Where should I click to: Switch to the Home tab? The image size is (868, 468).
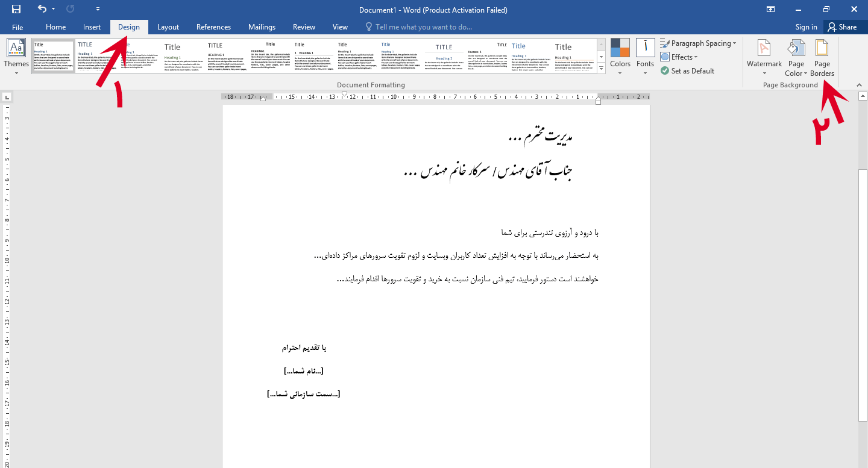click(x=56, y=27)
